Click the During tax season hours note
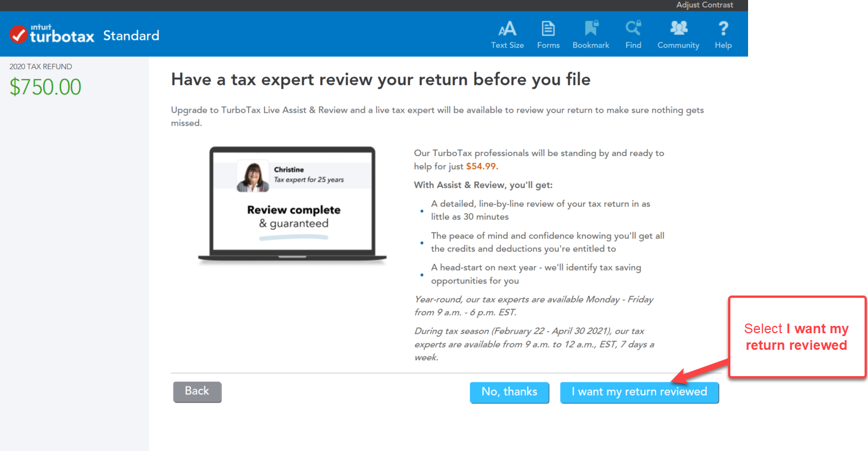This screenshot has width=868, height=451. pyautogui.click(x=535, y=344)
